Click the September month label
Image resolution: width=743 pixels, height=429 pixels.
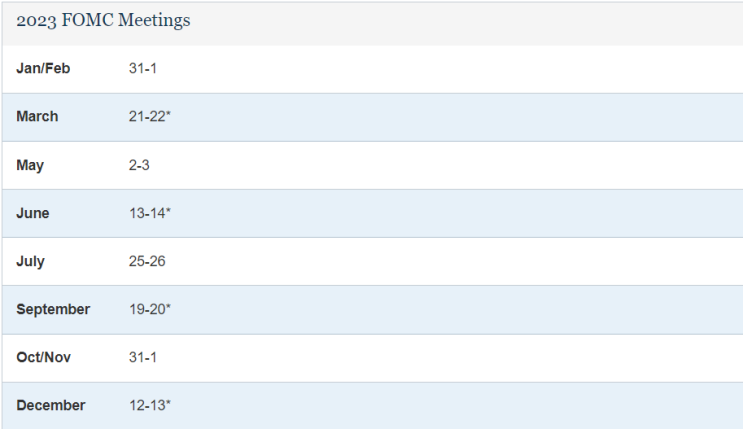click(x=53, y=309)
